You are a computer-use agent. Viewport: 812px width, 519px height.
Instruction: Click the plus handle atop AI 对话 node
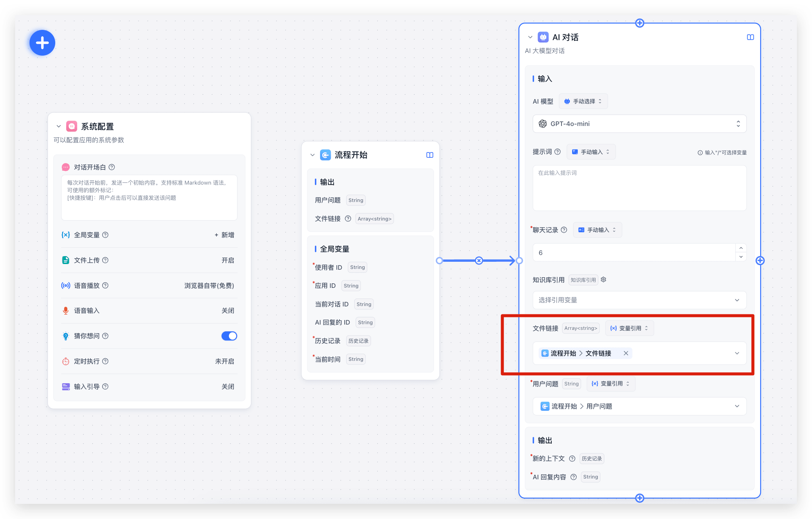tap(639, 23)
